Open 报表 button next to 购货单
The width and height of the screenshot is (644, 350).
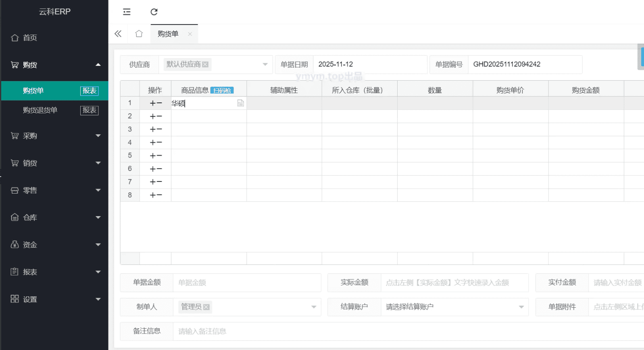pos(90,91)
